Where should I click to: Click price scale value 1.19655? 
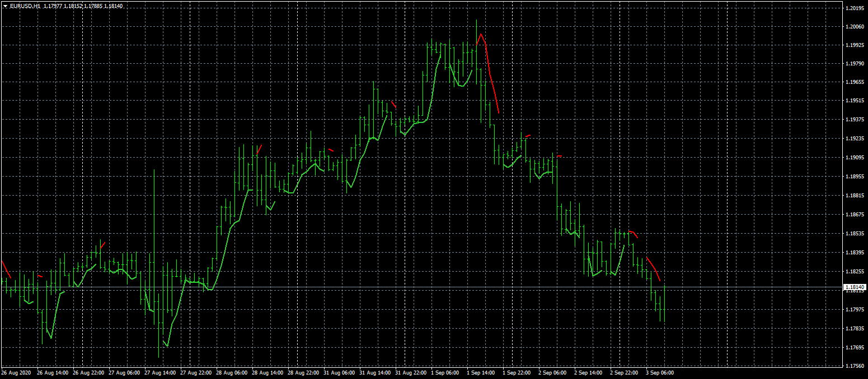coord(856,83)
